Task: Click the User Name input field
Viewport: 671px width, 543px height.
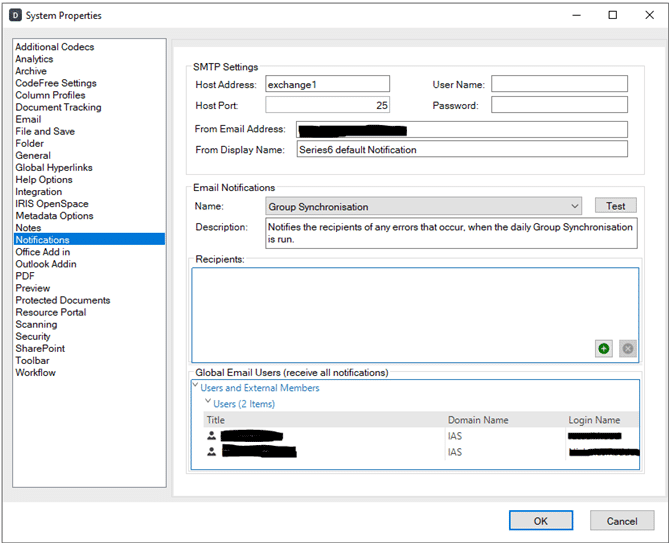Action: [x=559, y=84]
